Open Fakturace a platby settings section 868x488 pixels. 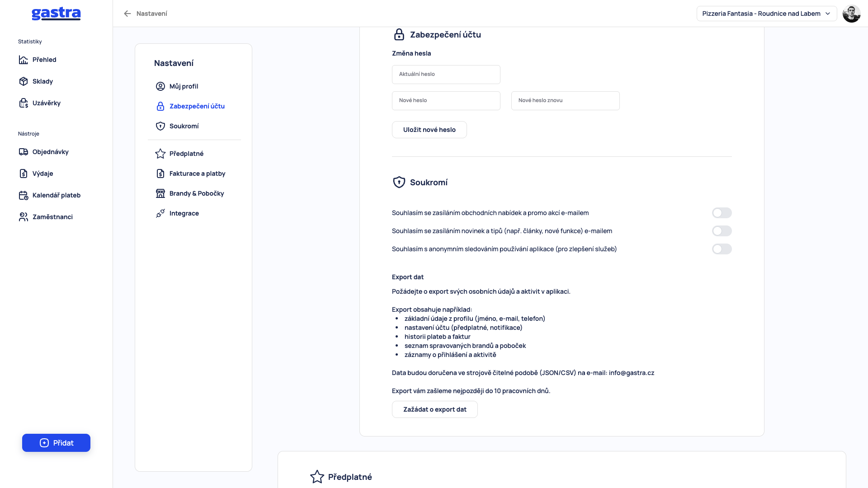click(198, 174)
